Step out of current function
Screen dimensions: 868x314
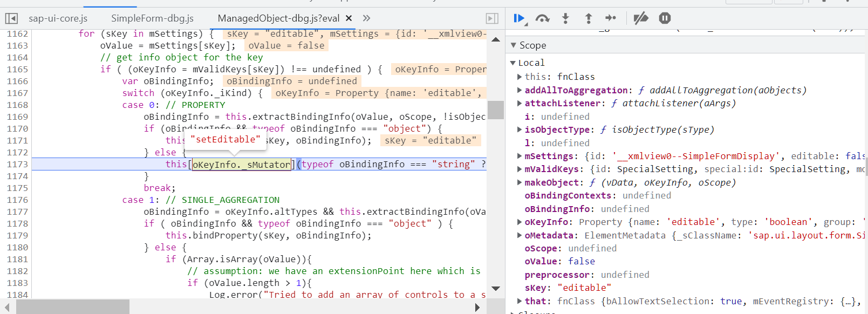(x=589, y=18)
